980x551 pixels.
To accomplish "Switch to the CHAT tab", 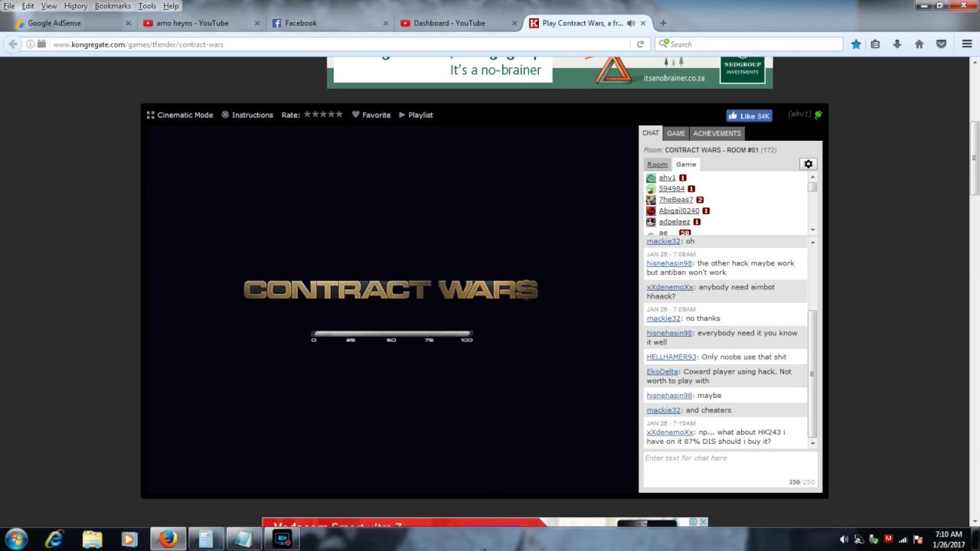I will pos(650,133).
